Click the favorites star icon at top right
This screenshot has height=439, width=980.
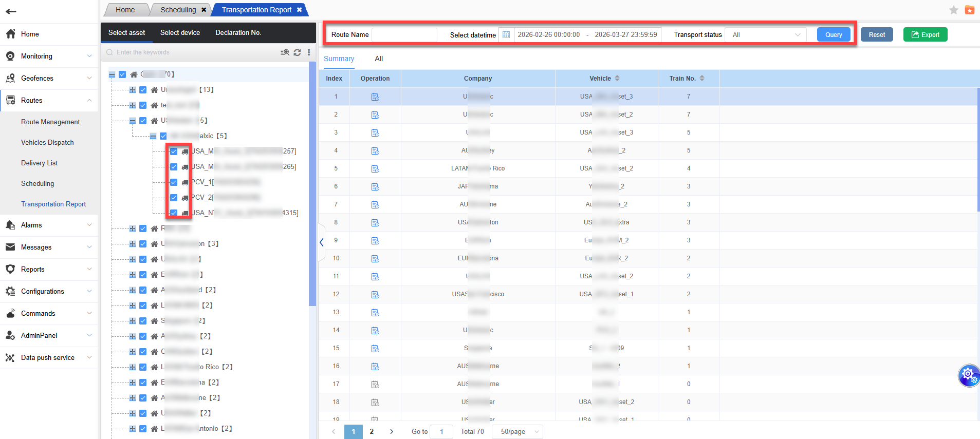click(954, 10)
